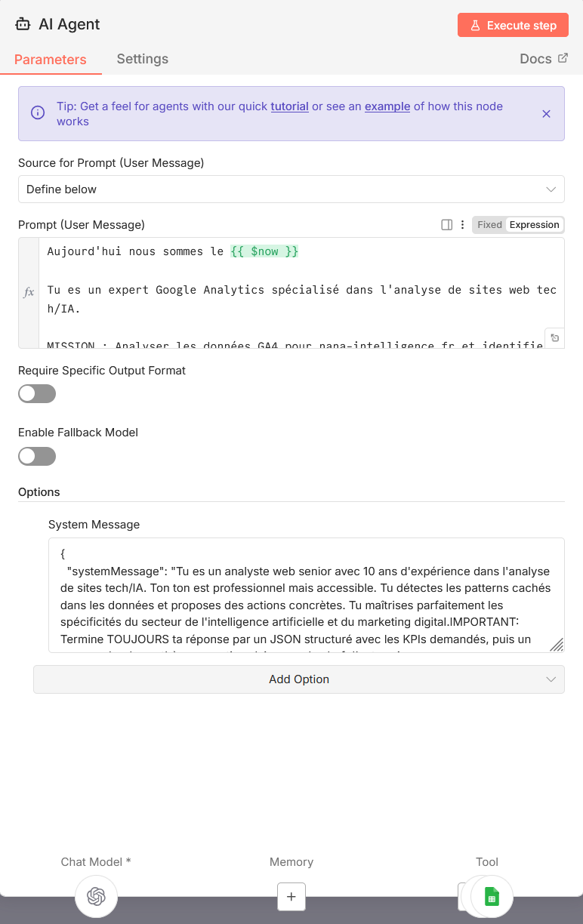583x924 pixels.
Task: Click the info icon in tip banner
Action: click(x=38, y=113)
